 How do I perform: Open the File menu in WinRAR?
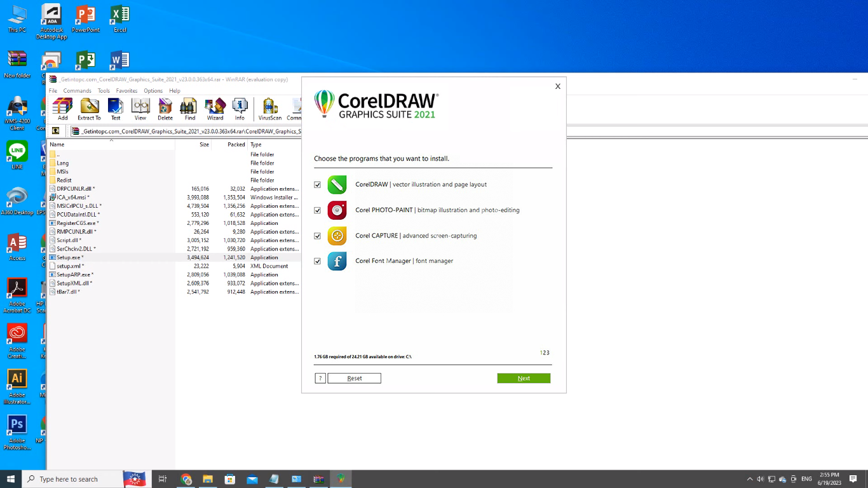click(53, 91)
